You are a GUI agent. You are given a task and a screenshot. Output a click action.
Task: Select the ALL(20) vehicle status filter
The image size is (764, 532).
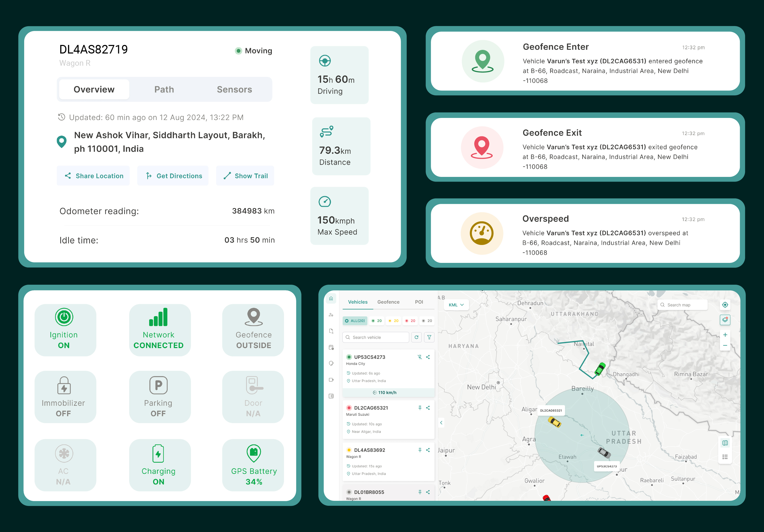pos(355,321)
